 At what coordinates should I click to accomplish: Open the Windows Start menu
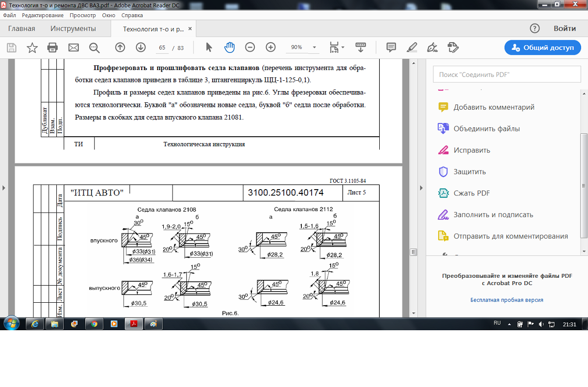coord(11,323)
